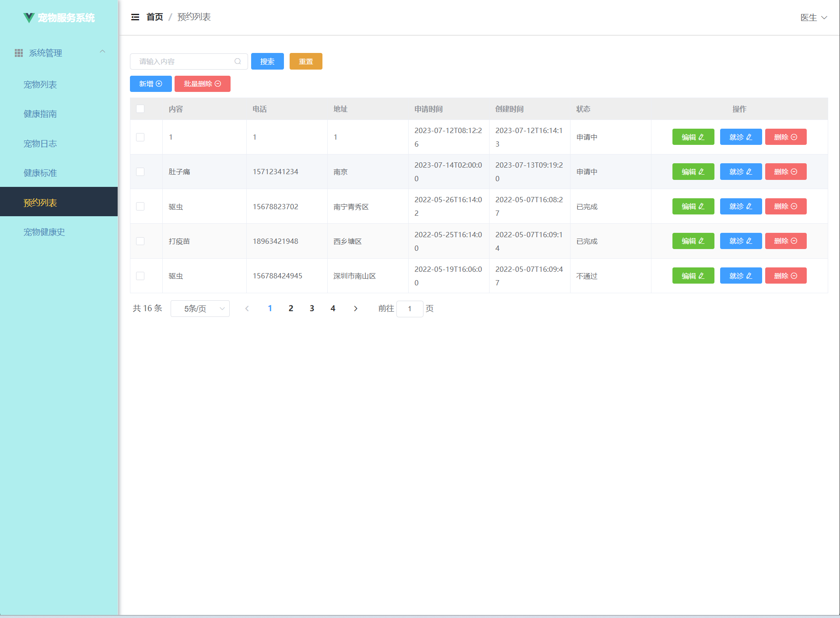Check the checkbox for the 肚子痛 row

click(140, 172)
